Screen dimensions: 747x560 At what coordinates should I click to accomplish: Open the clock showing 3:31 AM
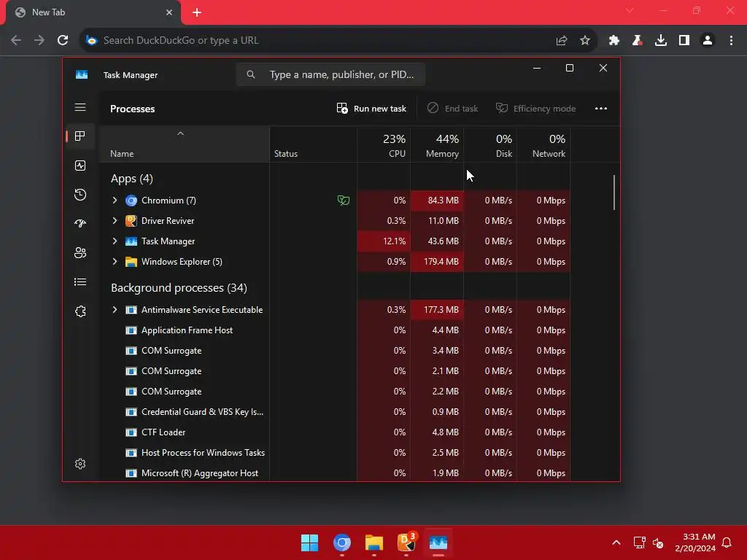695,542
